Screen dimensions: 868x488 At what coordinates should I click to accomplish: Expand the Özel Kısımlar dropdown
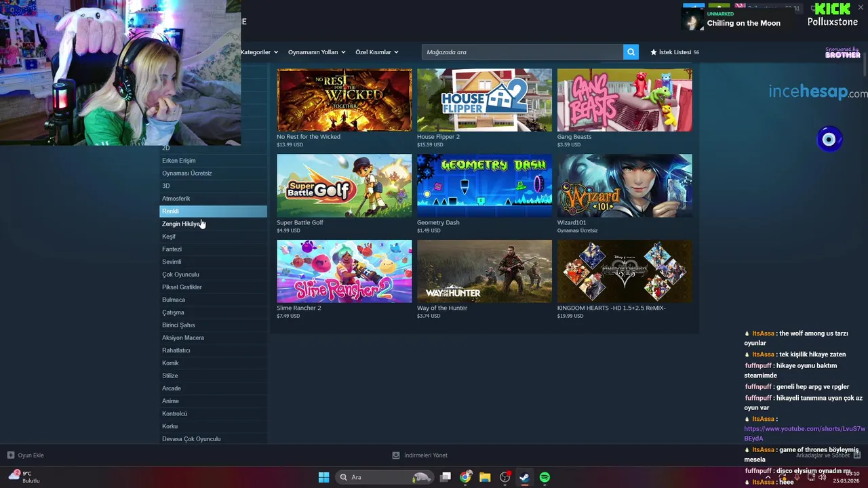click(377, 52)
